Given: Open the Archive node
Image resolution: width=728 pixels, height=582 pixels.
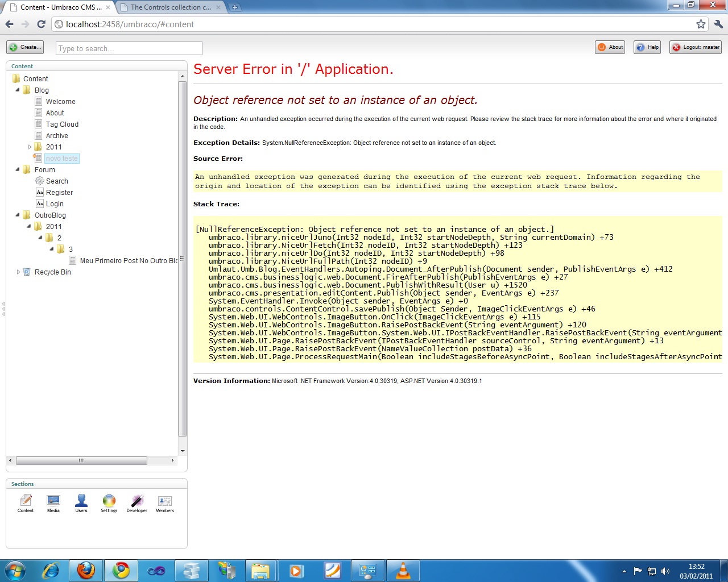Looking at the screenshot, I should [57, 135].
